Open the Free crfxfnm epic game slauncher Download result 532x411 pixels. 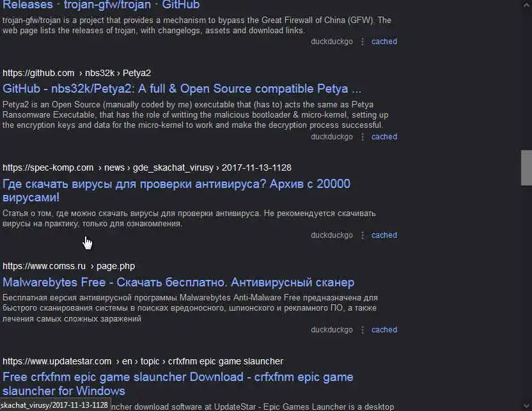click(178, 384)
